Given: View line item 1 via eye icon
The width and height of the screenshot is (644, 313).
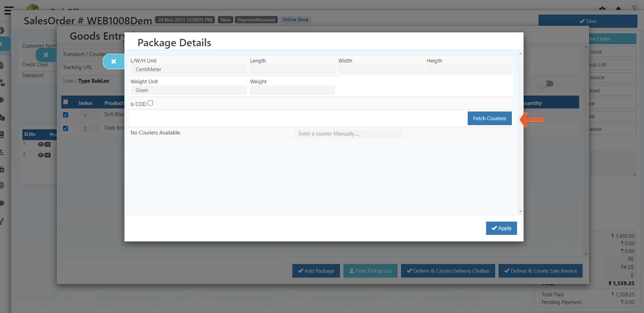Looking at the screenshot, I should click(x=40, y=144).
